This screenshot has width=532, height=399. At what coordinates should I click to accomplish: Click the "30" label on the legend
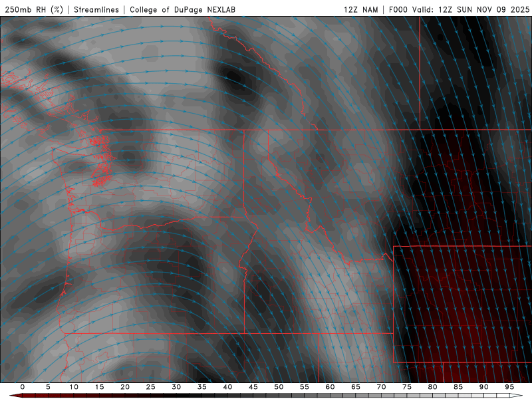[176, 387]
